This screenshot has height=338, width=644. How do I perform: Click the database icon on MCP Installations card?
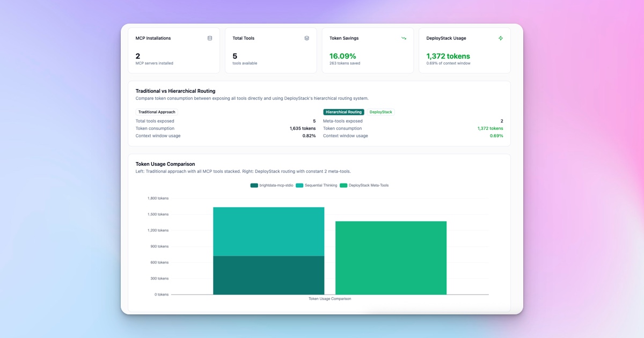point(209,38)
